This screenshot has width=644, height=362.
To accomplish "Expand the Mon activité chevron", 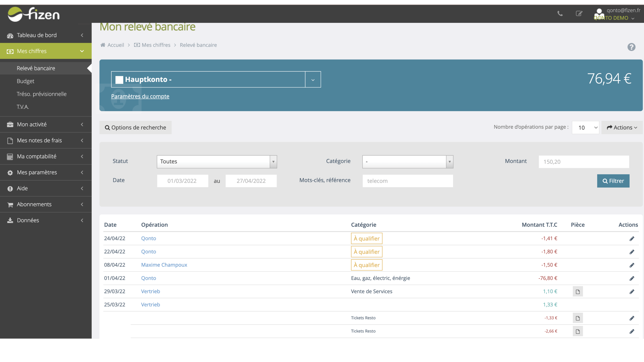I will coord(82,124).
